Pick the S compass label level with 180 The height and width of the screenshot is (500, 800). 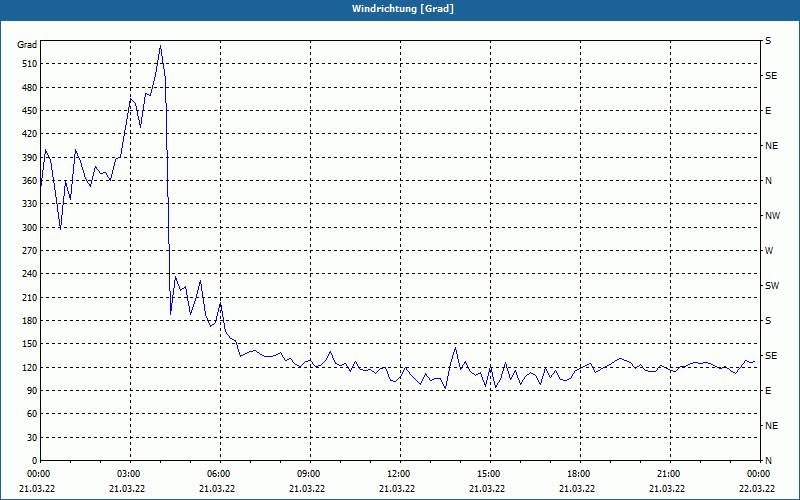pyautogui.click(x=768, y=321)
